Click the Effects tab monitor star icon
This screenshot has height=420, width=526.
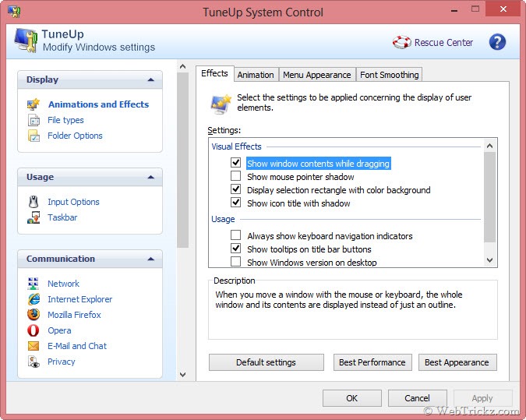tap(221, 104)
